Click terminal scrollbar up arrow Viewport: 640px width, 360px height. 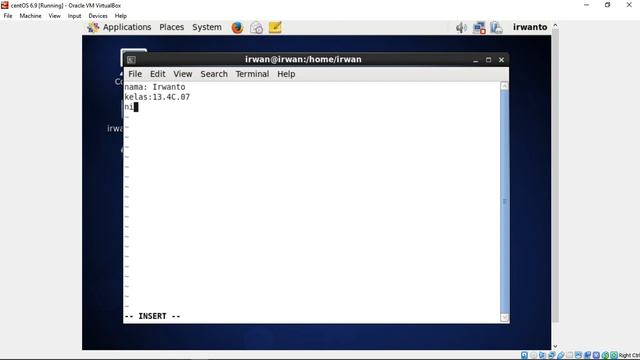[504, 86]
